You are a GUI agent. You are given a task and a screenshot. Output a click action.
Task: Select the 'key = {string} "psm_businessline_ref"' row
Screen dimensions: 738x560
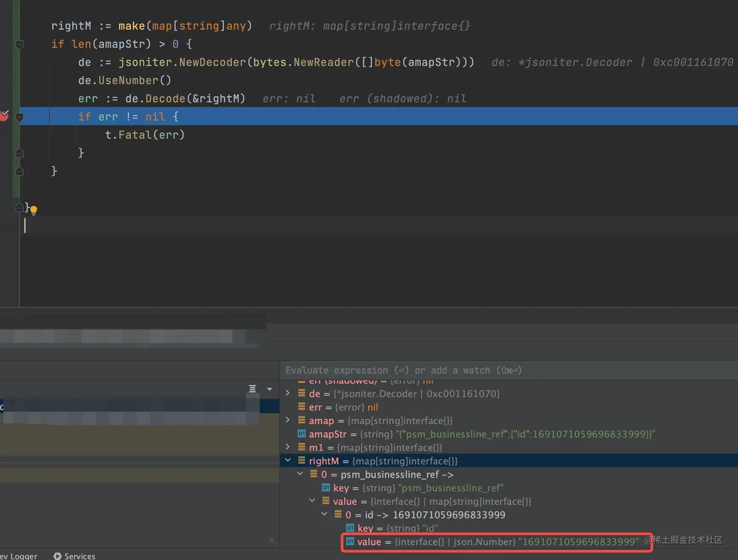pos(509,488)
